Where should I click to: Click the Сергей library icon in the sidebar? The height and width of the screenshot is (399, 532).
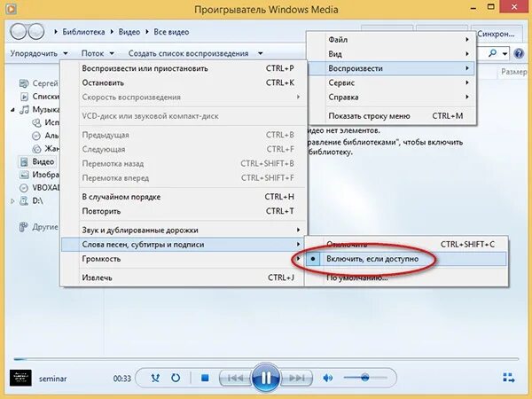[x=24, y=83]
